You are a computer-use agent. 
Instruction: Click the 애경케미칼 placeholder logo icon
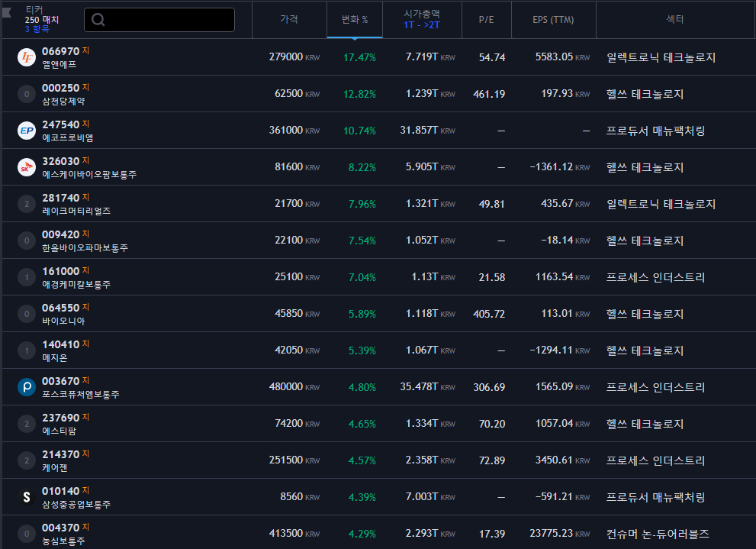[x=27, y=277]
